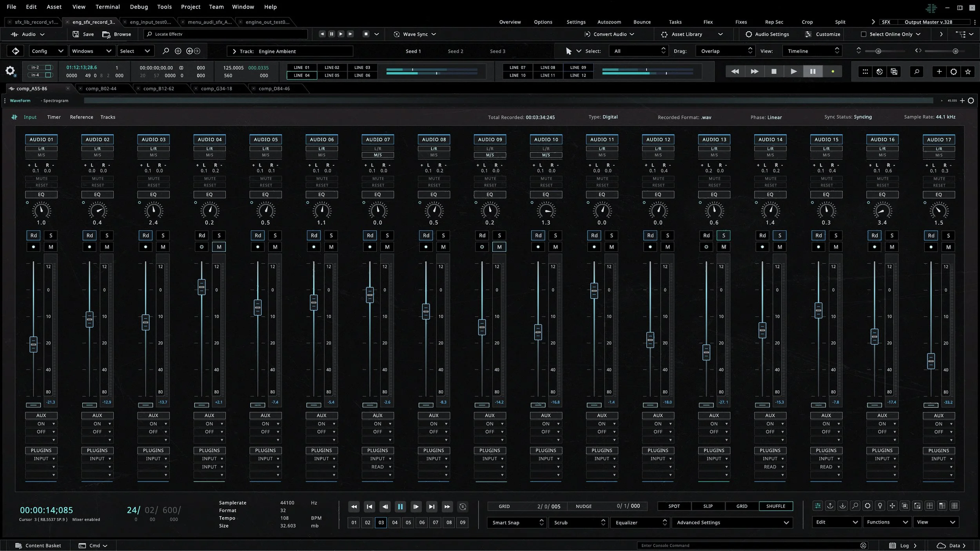980x551 pixels.
Task: Click the fast-forward button in top transport
Action: (x=754, y=72)
